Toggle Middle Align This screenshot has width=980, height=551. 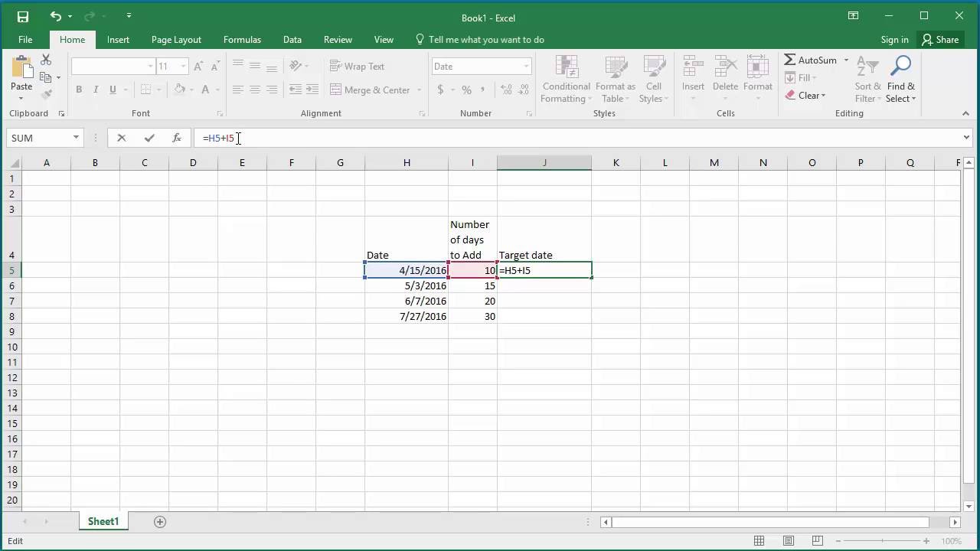[x=255, y=67]
